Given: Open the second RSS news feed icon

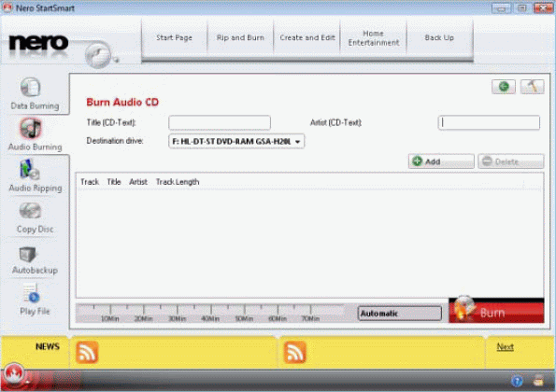Looking at the screenshot, I should [294, 352].
